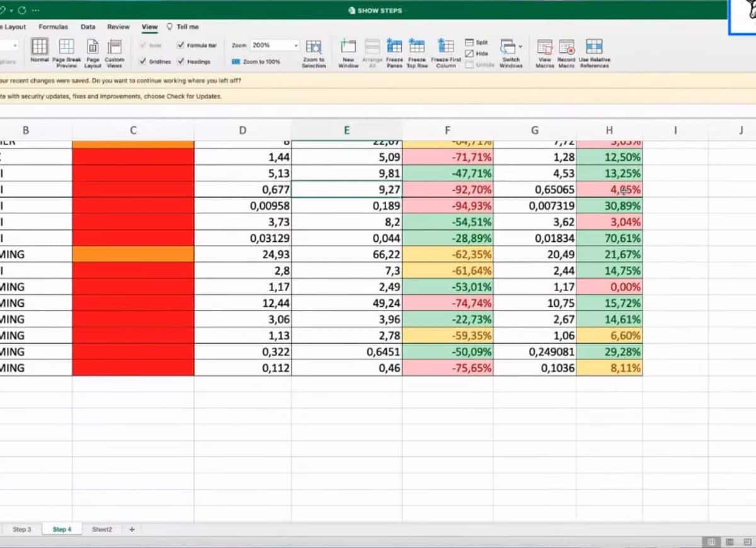
Task: Select column J header
Action: tap(741, 130)
